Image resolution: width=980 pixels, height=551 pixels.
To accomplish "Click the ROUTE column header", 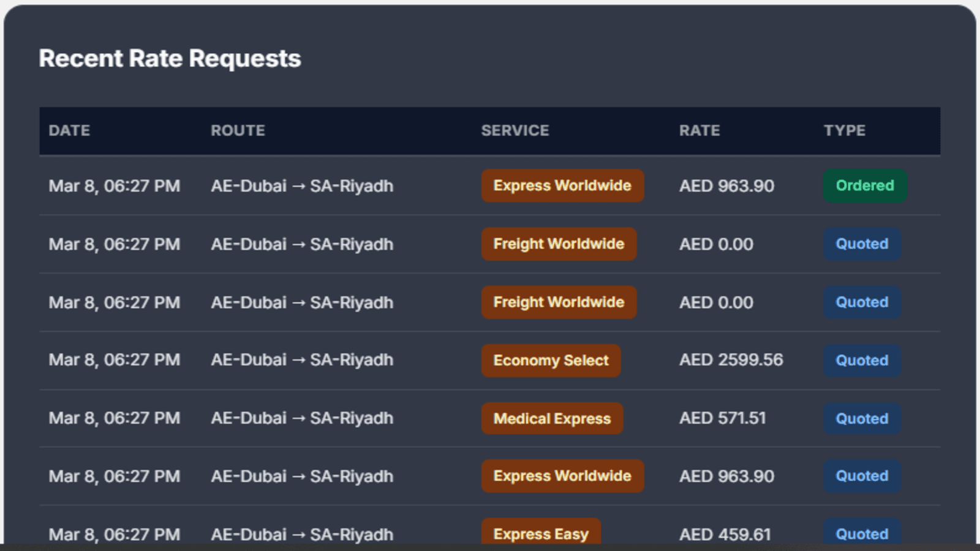I will [238, 130].
